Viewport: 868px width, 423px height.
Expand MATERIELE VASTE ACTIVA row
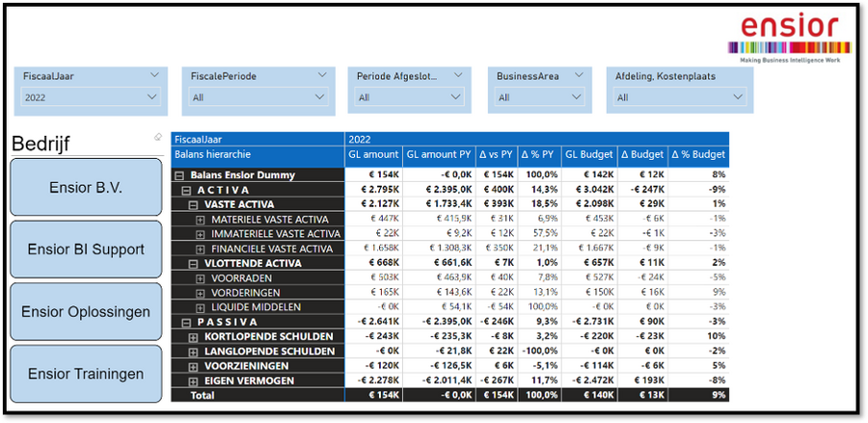201,220
